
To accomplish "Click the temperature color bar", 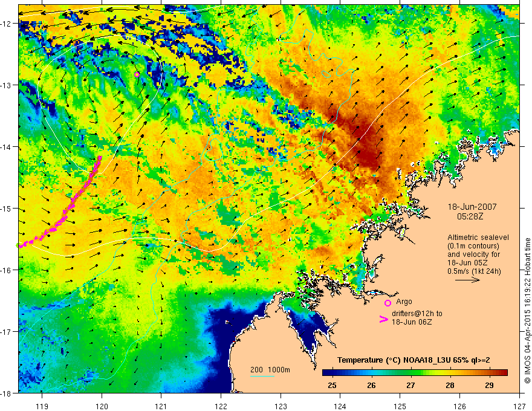I will click(x=415, y=373).
